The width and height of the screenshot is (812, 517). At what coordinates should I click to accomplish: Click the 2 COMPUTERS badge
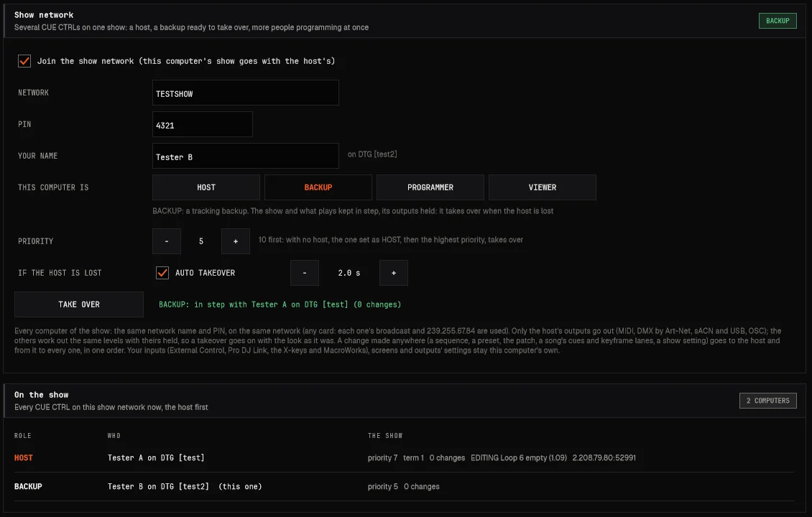(767, 401)
